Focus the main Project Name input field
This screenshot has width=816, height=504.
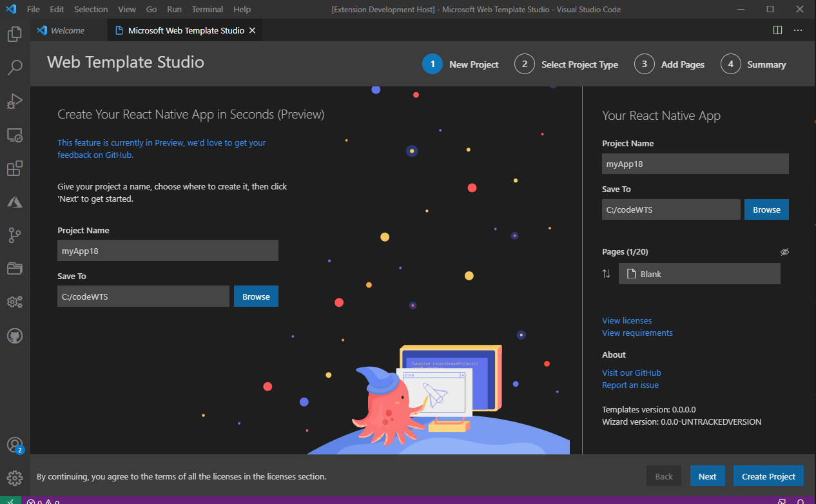click(x=168, y=251)
